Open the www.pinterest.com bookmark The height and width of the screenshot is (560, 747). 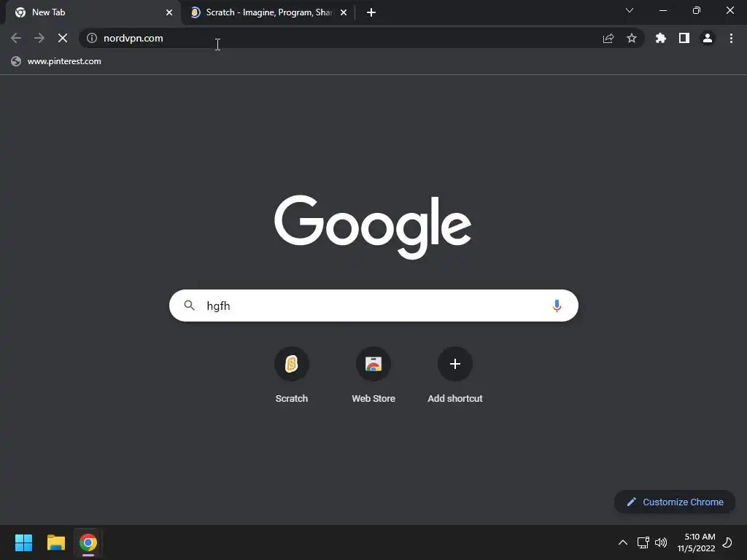click(x=56, y=61)
